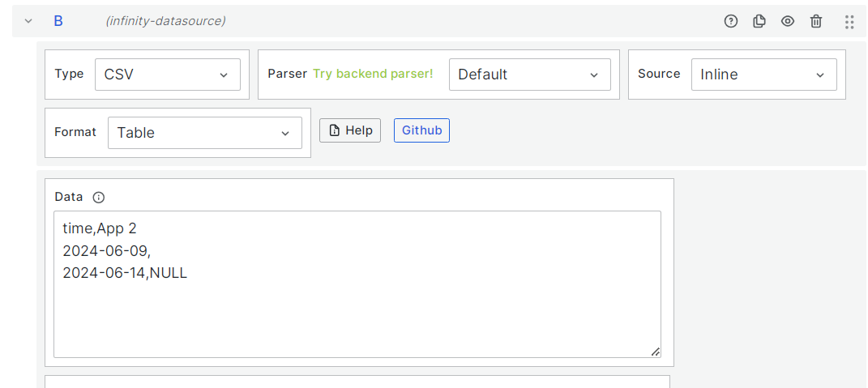Click the drag handle for query B

tap(849, 22)
